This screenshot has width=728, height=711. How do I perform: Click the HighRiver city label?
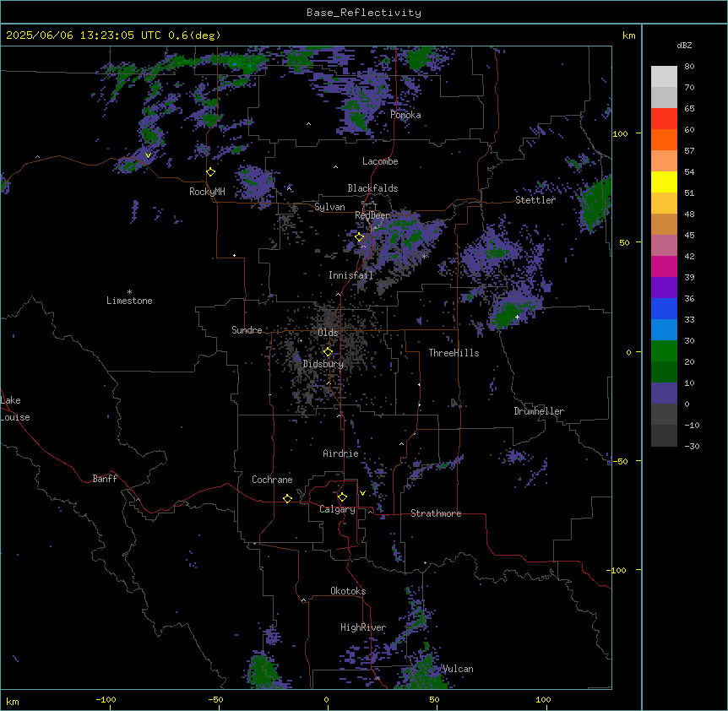363,627
